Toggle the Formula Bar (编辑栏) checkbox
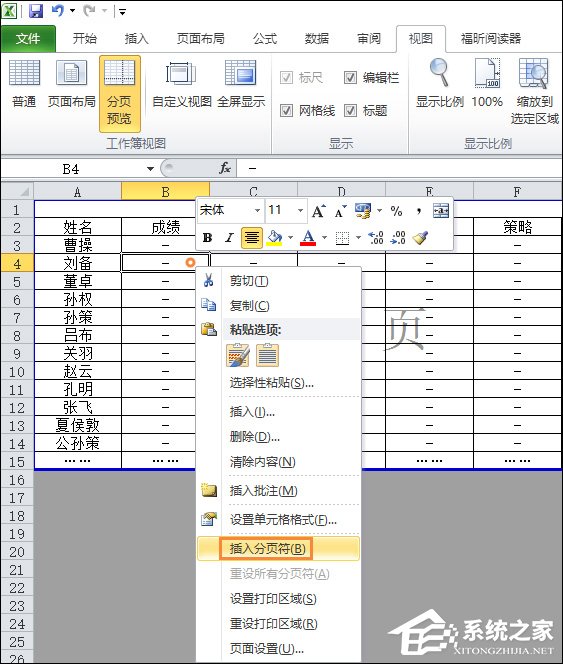Image resolution: width=563 pixels, height=664 pixels. pyautogui.click(x=350, y=77)
